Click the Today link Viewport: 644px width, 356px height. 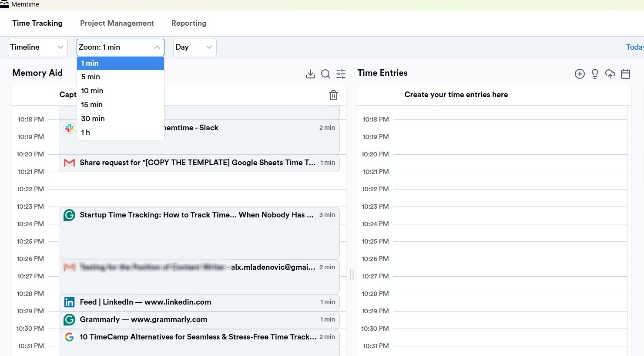coord(635,47)
